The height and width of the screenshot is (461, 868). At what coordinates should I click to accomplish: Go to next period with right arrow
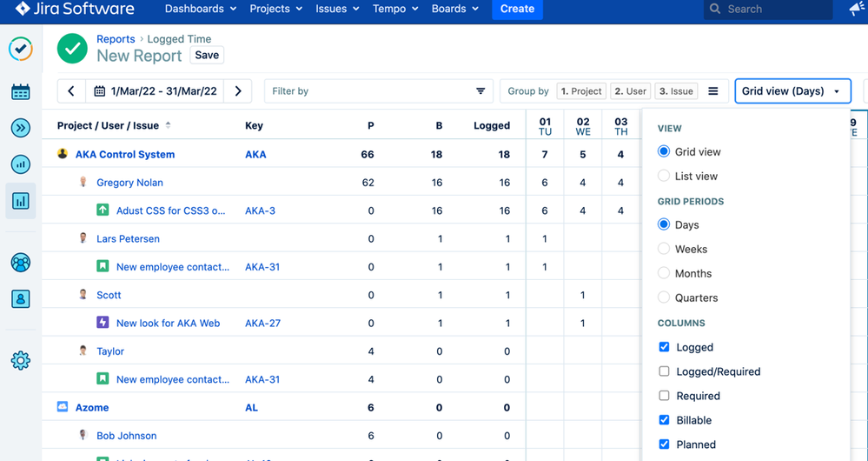click(238, 90)
